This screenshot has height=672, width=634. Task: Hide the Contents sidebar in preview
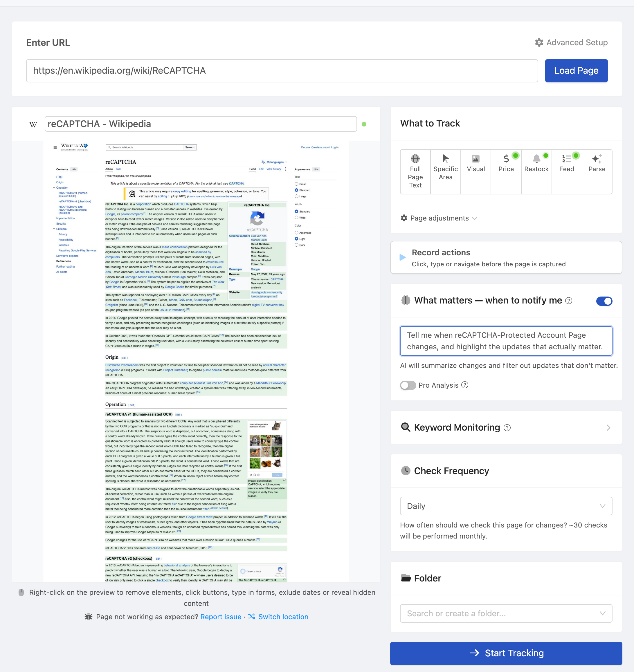[x=74, y=169]
